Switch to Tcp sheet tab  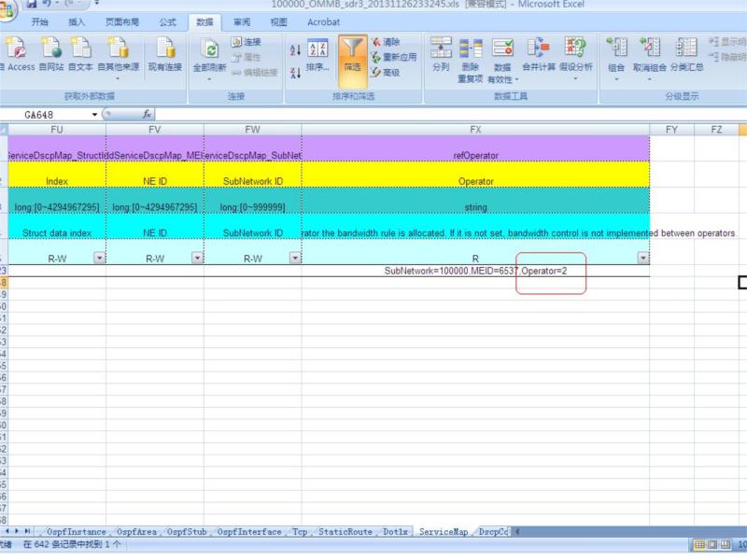click(300, 532)
